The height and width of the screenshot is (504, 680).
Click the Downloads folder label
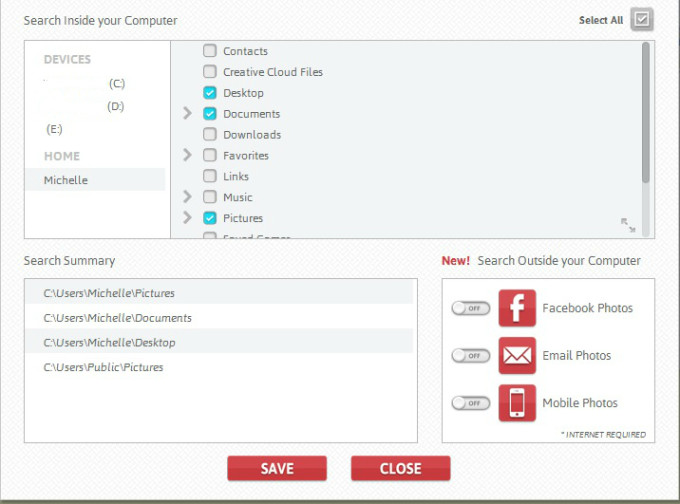click(x=252, y=135)
